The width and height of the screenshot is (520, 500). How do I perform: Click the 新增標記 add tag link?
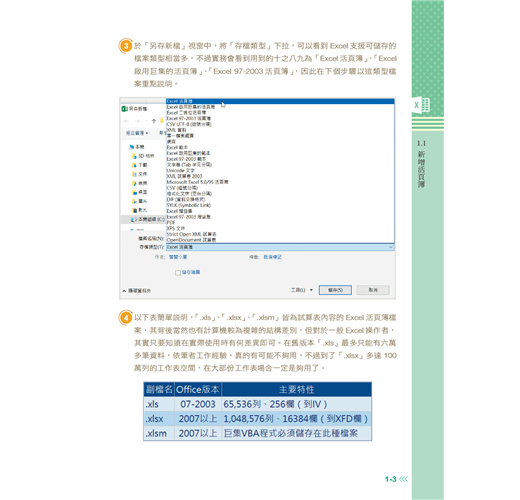tap(273, 257)
